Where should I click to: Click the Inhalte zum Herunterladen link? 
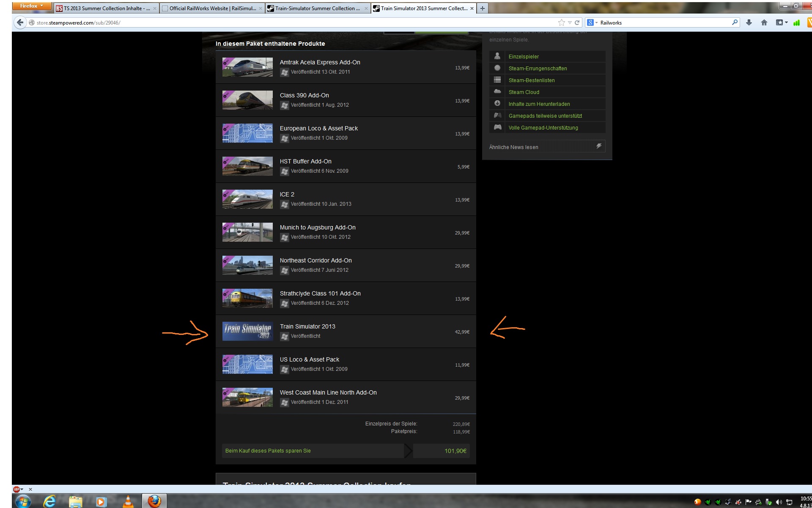click(539, 104)
